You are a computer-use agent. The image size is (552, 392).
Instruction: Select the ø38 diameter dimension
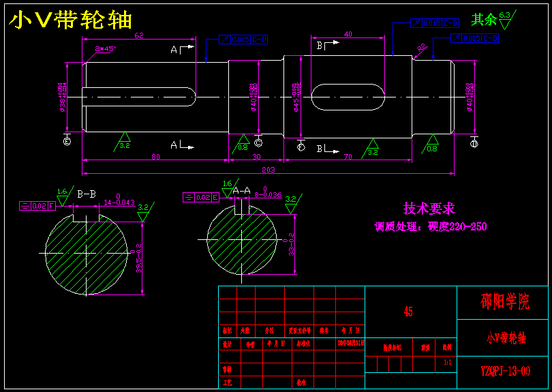(x=62, y=97)
